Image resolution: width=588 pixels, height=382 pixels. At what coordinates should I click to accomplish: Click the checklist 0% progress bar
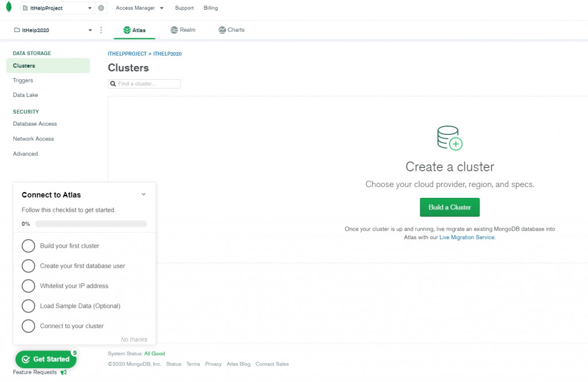[x=91, y=224]
